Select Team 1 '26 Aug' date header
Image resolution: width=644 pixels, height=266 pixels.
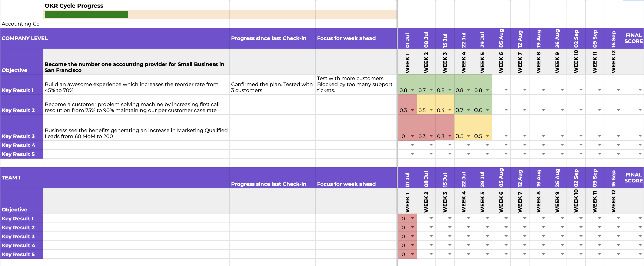(557, 178)
